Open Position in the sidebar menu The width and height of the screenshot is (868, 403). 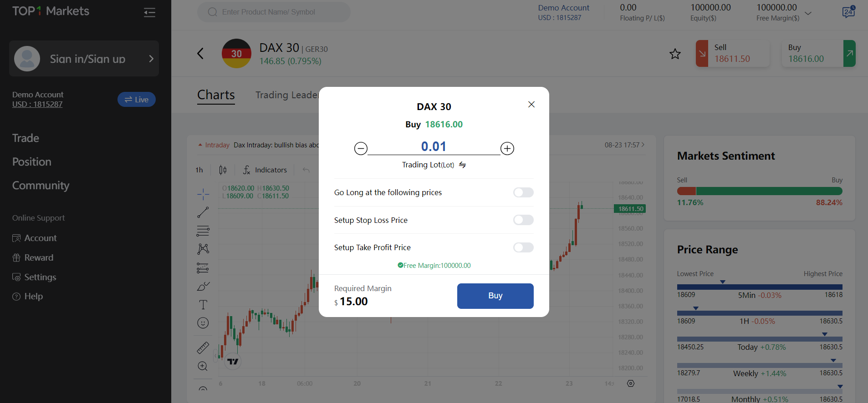pyautogui.click(x=32, y=162)
